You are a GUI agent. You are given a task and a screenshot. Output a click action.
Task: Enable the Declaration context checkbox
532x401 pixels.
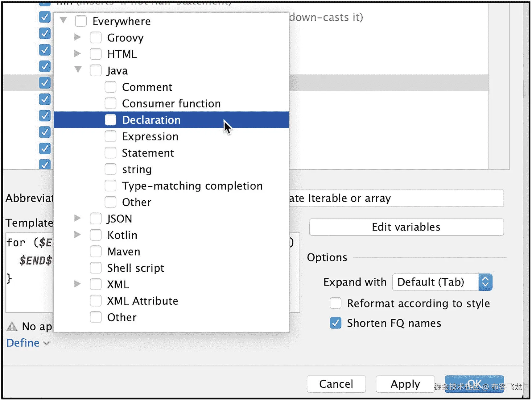click(110, 120)
